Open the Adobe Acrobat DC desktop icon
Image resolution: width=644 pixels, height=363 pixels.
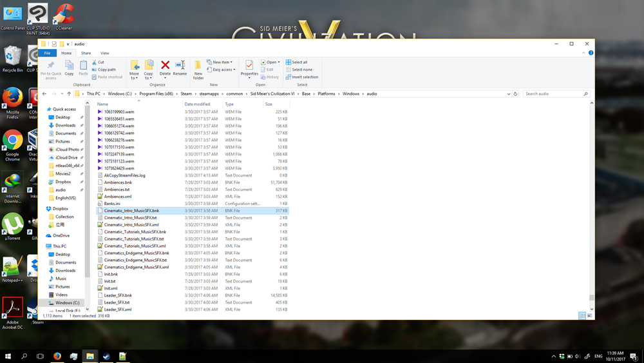(x=13, y=313)
